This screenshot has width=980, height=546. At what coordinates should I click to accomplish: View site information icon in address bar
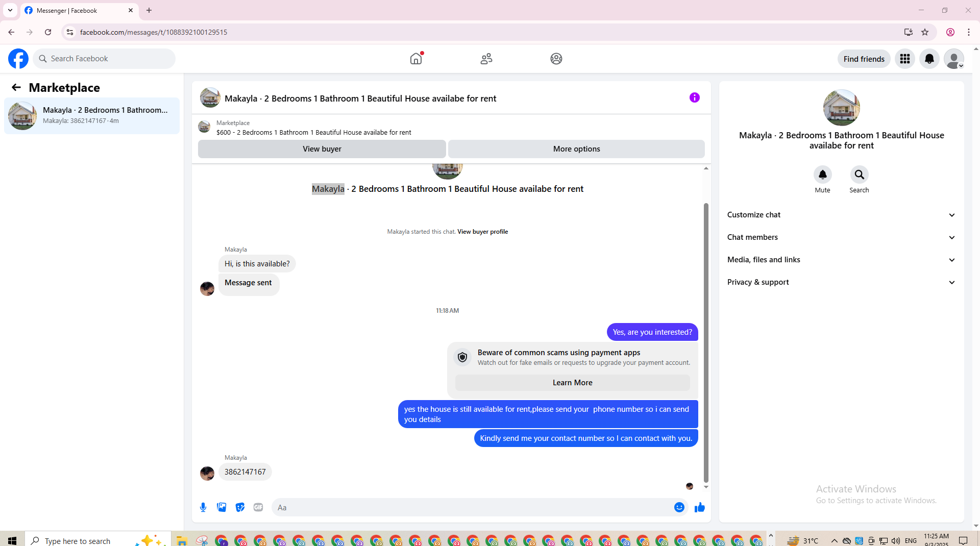tap(70, 32)
